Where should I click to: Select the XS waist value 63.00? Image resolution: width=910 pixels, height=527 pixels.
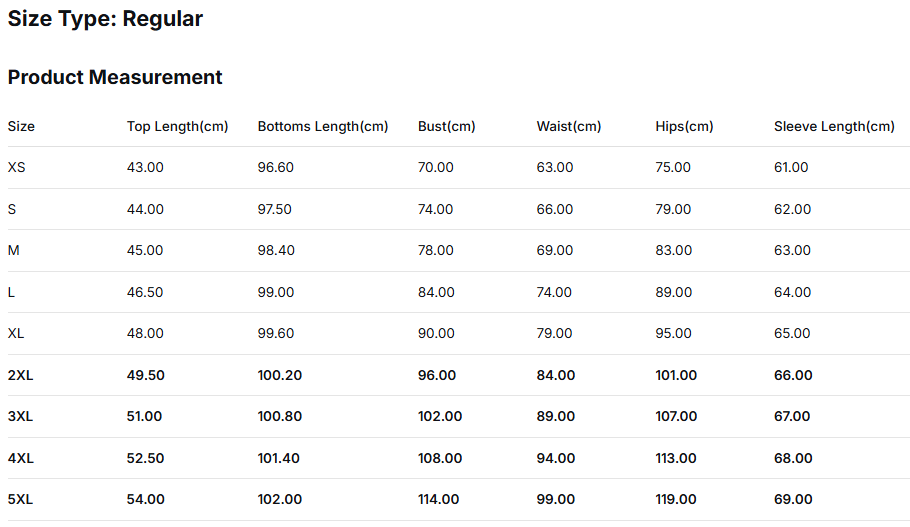click(555, 168)
